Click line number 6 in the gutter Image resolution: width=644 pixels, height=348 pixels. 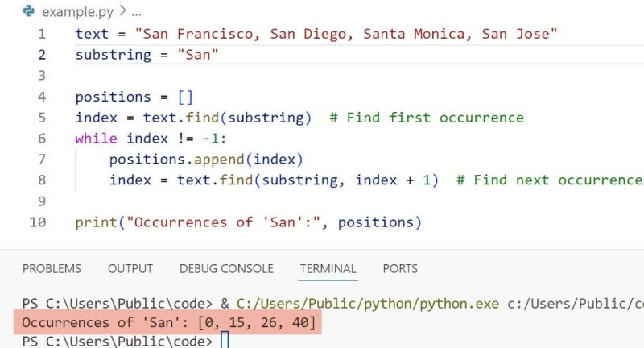[x=42, y=139]
